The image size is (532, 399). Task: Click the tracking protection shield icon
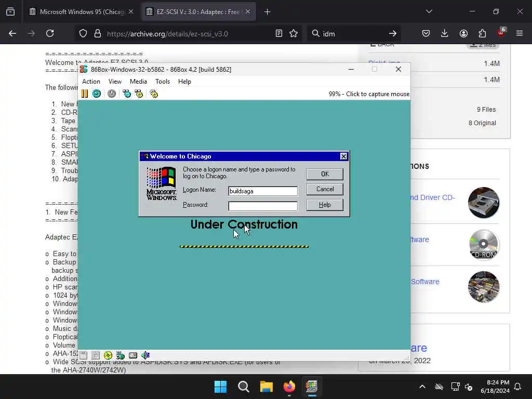[83, 34]
